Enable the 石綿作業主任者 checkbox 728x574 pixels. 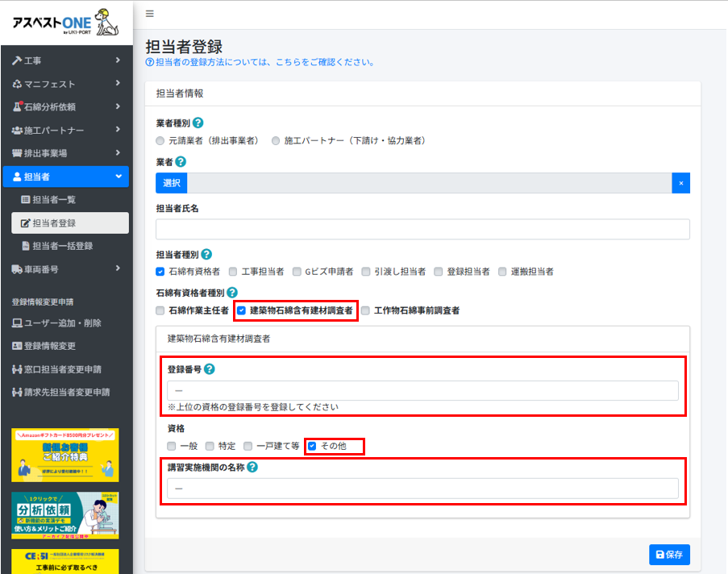coord(160,310)
